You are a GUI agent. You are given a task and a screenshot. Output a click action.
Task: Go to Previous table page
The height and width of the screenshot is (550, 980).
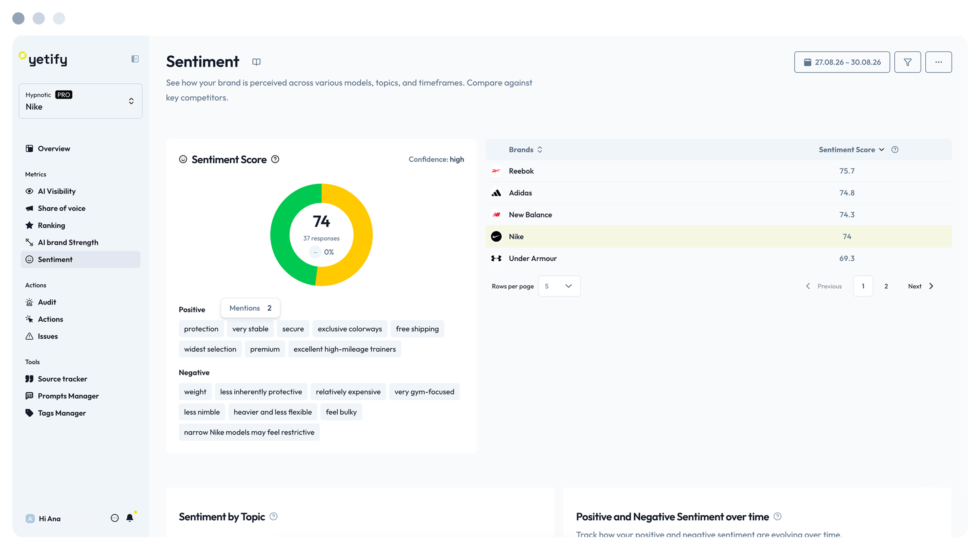[824, 286]
